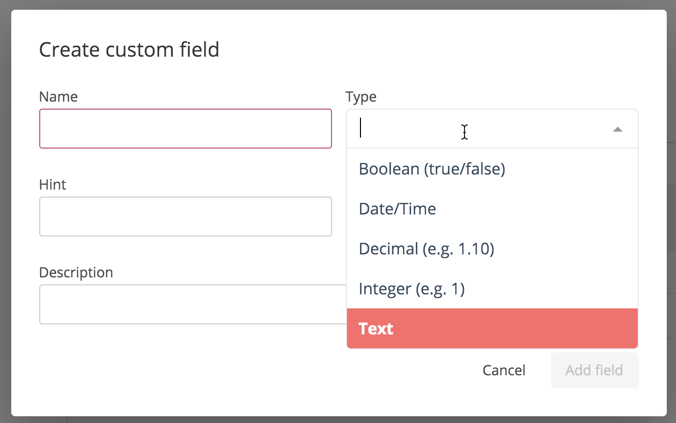This screenshot has width=676, height=423.
Task: Collapse the Type dropdown using the arrow
Action: 617,129
